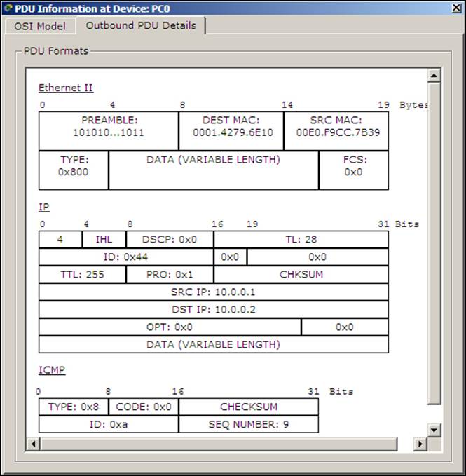The image size is (466, 476).
Task: Click the DST IP 10.0.0.2 field
Action: pyautogui.click(x=214, y=310)
